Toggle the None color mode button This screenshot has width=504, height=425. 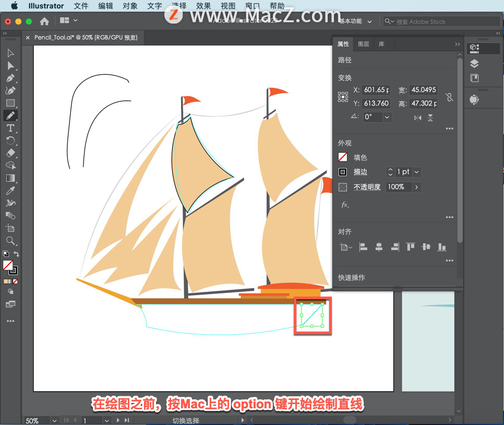tap(15, 281)
